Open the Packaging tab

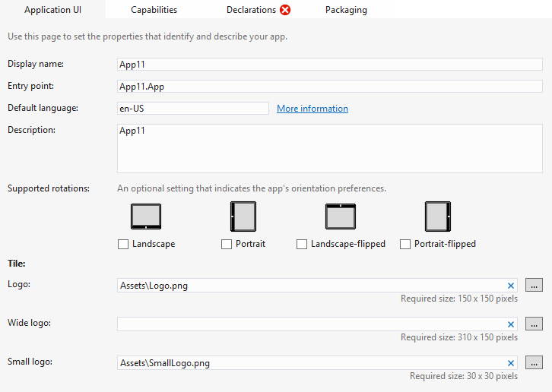[x=346, y=10]
